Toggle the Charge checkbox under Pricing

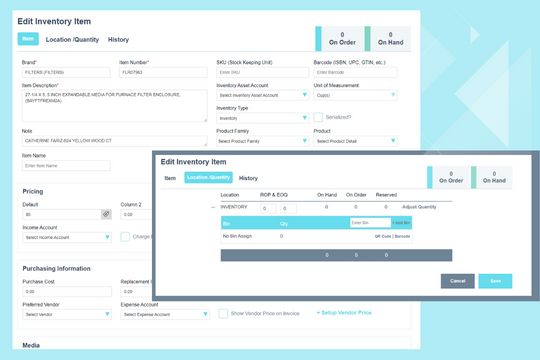tap(125, 237)
